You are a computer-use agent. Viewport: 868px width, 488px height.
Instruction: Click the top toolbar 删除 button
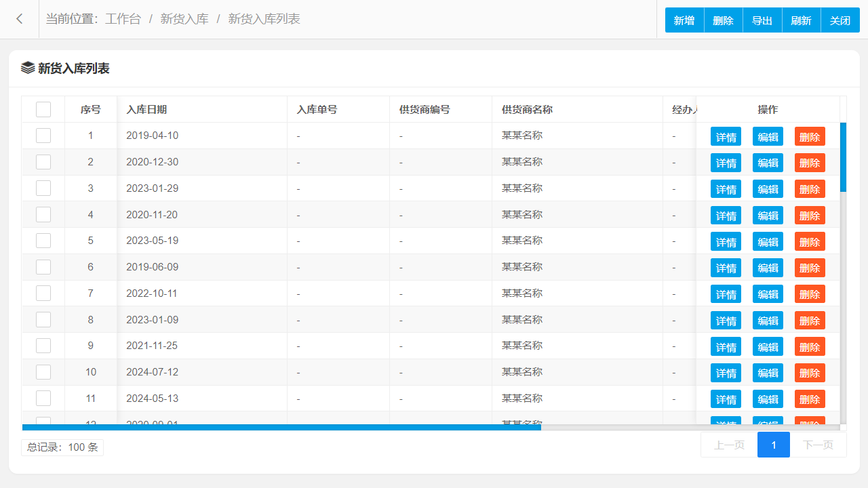[x=724, y=20]
